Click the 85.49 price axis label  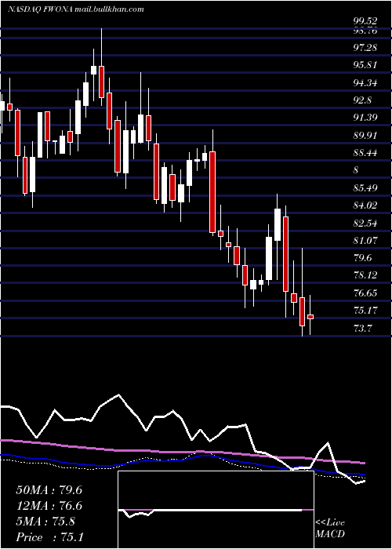click(365, 188)
